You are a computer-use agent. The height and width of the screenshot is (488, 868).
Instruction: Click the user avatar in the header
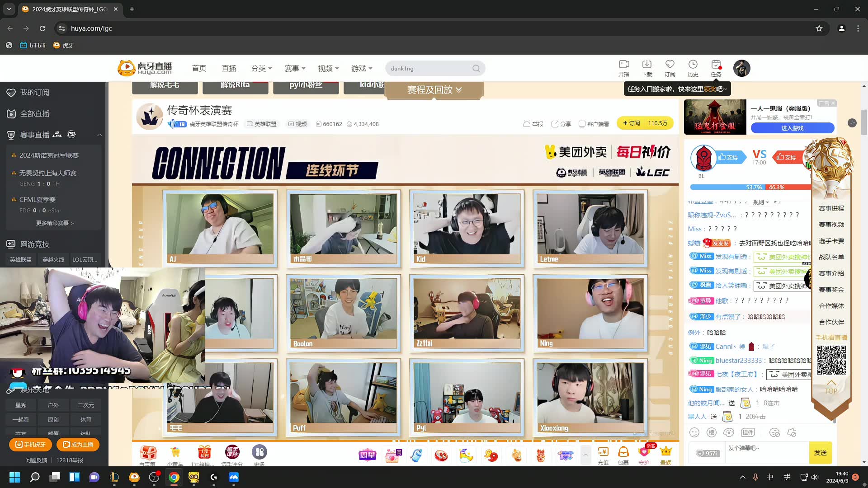coord(742,68)
